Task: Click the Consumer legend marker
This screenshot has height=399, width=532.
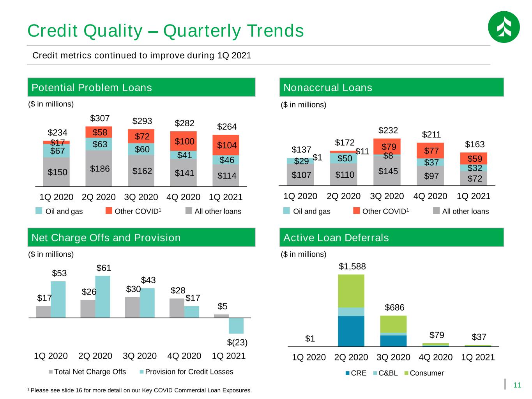Action: (406, 373)
